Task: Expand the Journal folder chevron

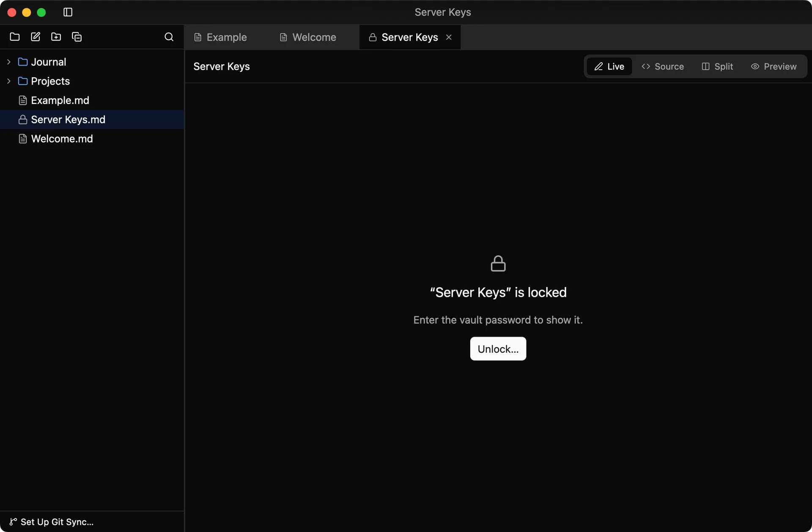Action: point(8,62)
